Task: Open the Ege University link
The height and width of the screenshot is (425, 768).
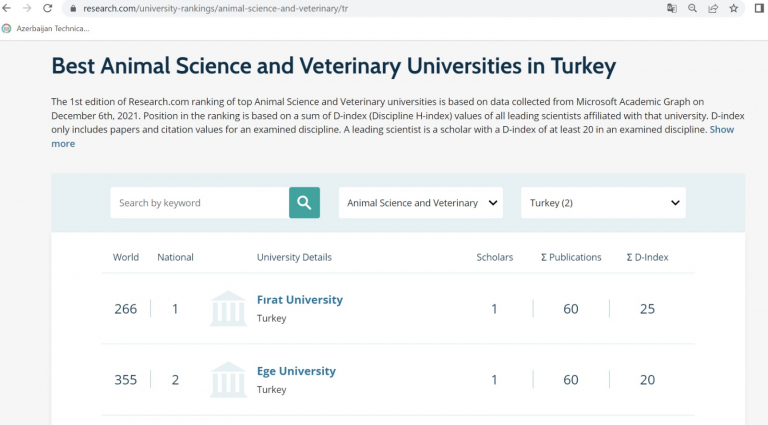Action: tap(296, 371)
